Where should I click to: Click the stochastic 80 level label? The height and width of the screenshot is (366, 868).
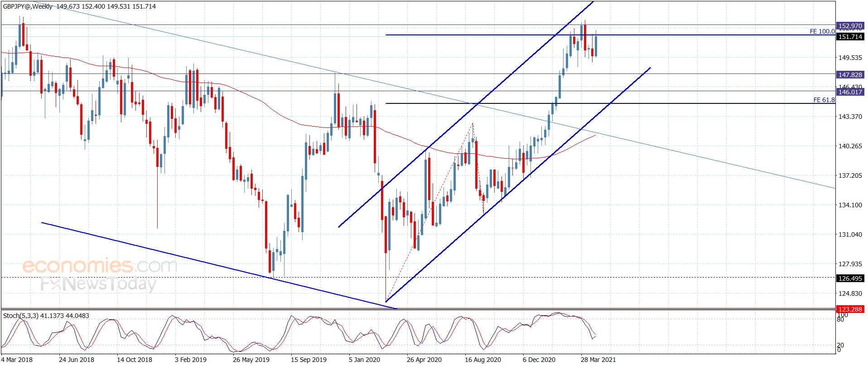[841, 319]
